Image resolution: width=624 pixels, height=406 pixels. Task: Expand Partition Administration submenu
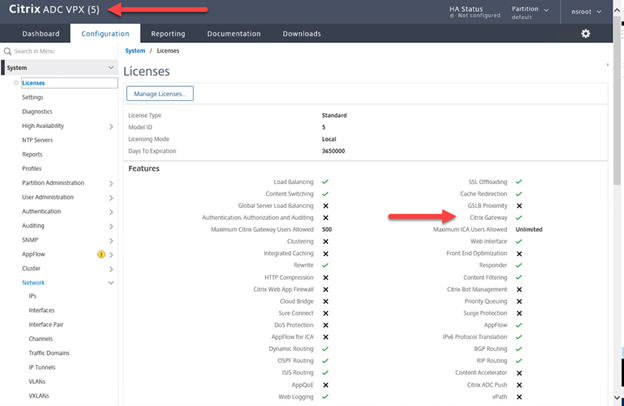coord(111,183)
